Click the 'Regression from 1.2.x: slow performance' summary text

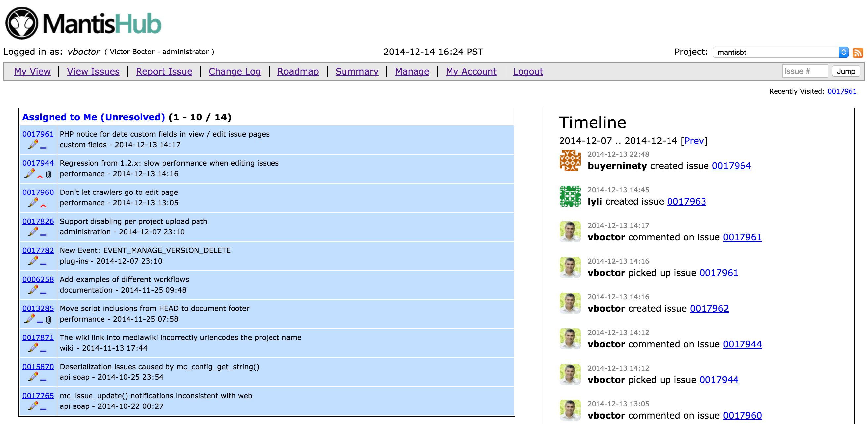tap(169, 163)
